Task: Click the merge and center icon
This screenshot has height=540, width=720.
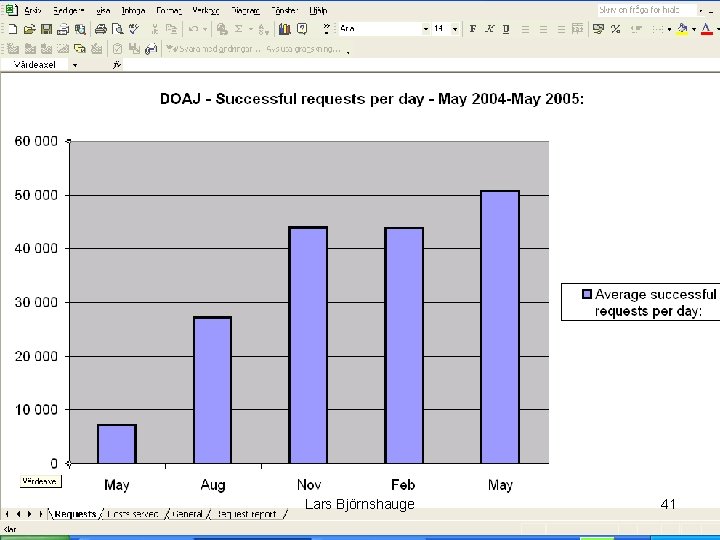Action: coord(577,29)
